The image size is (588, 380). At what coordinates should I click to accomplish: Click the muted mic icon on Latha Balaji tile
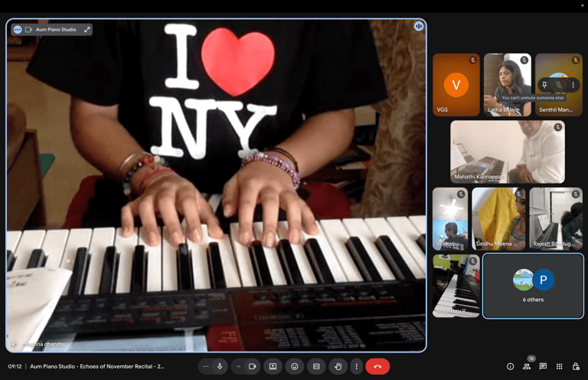524,60
